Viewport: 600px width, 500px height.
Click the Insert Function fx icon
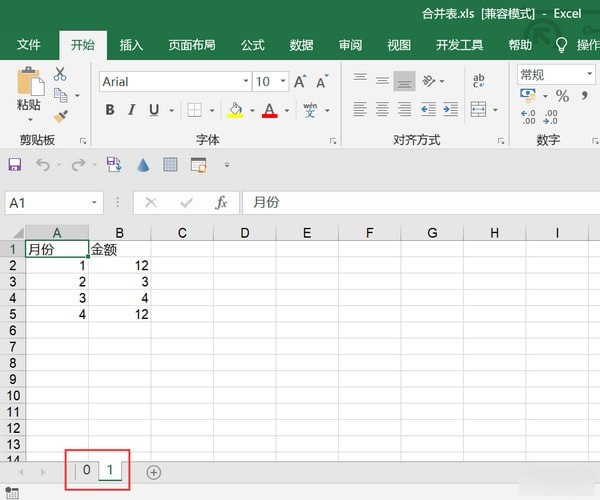(x=221, y=202)
